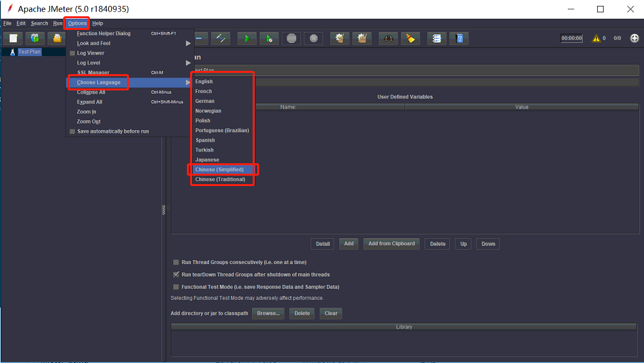Toggle the Log Viewer checkbox

(72, 53)
